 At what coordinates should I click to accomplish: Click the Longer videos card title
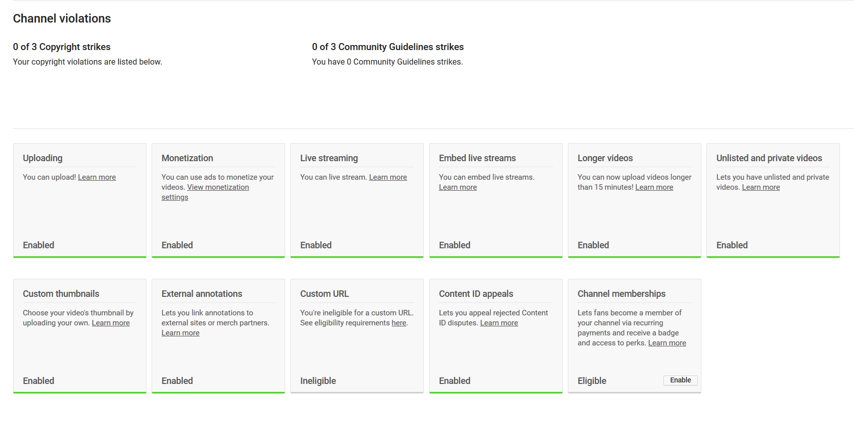pos(605,158)
